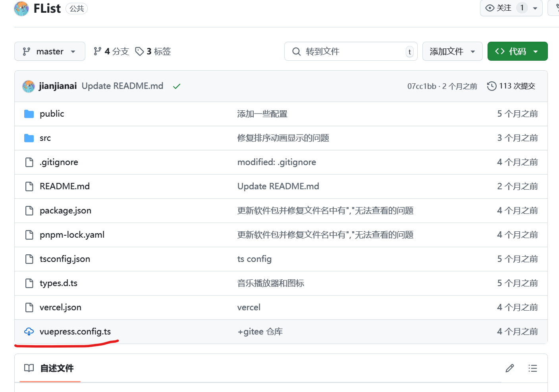
Task: Open the 4 分支 branches link
Action: click(x=112, y=52)
